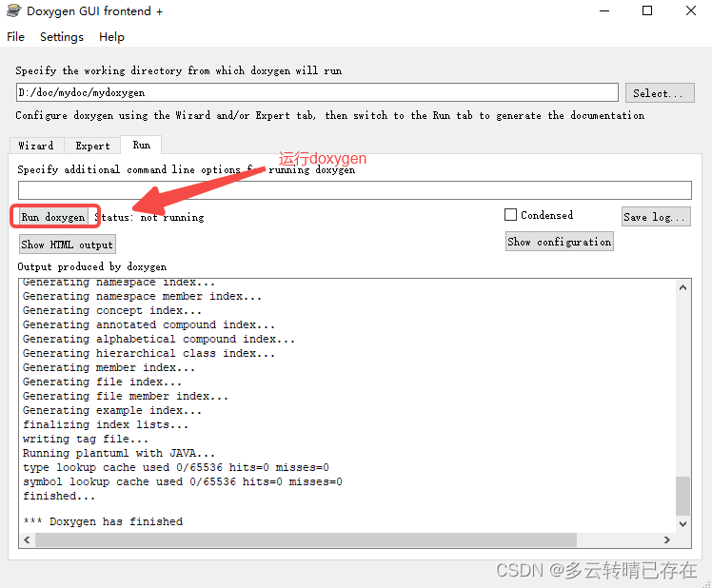The height and width of the screenshot is (588, 712).
Task: Click the output scroll down arrow
Action: point(682,524)
